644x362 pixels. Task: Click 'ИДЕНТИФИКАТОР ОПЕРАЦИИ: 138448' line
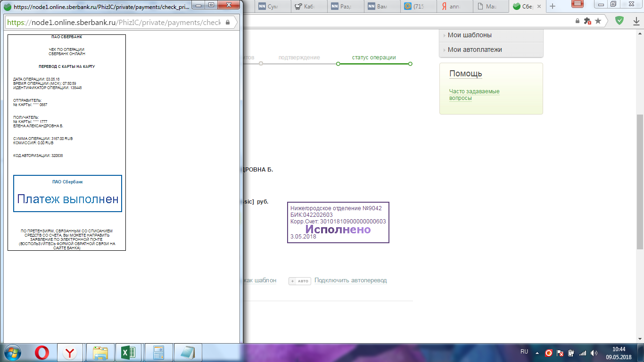pyautogui.click(x=47, y=88)
